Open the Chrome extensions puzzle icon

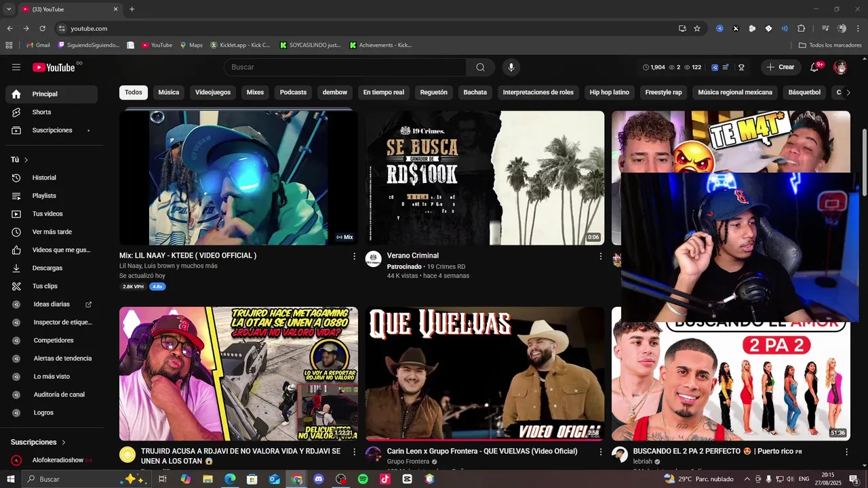pos(801,28)
